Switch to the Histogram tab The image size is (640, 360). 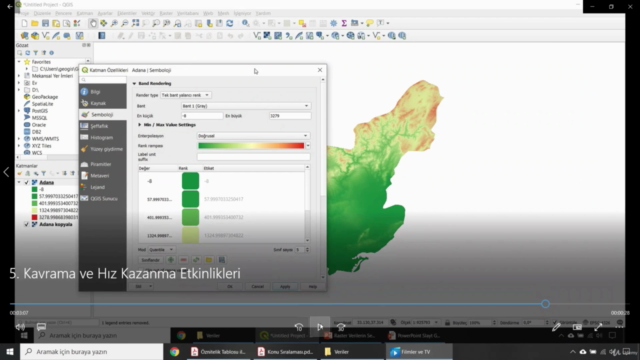tap(102, 138)
